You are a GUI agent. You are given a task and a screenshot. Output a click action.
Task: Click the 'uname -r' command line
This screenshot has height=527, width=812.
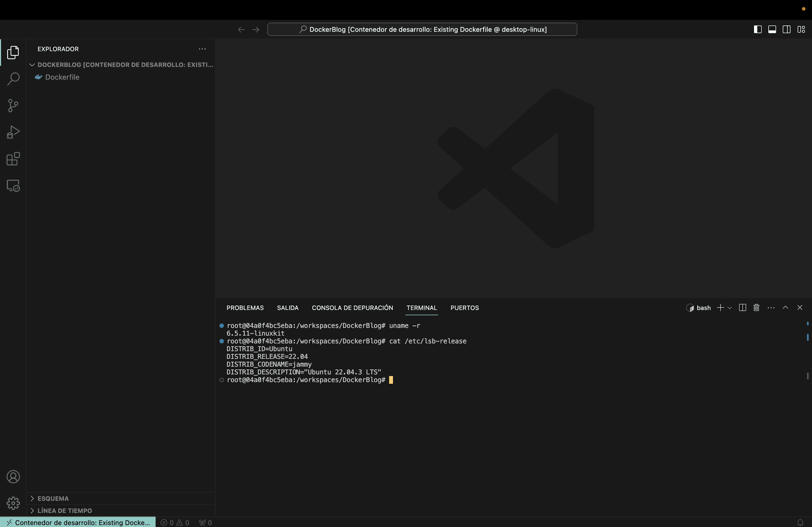click(x=324, y=326)
